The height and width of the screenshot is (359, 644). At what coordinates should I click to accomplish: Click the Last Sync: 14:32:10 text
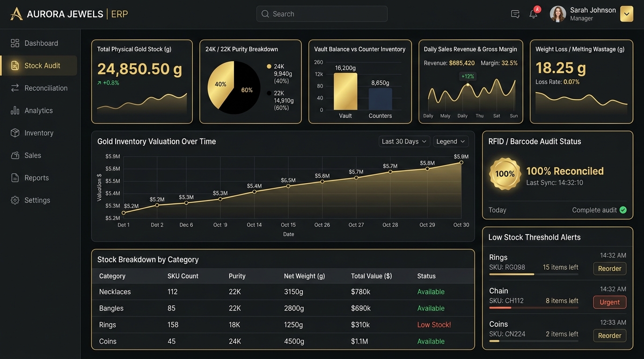(x=555, y=183)
